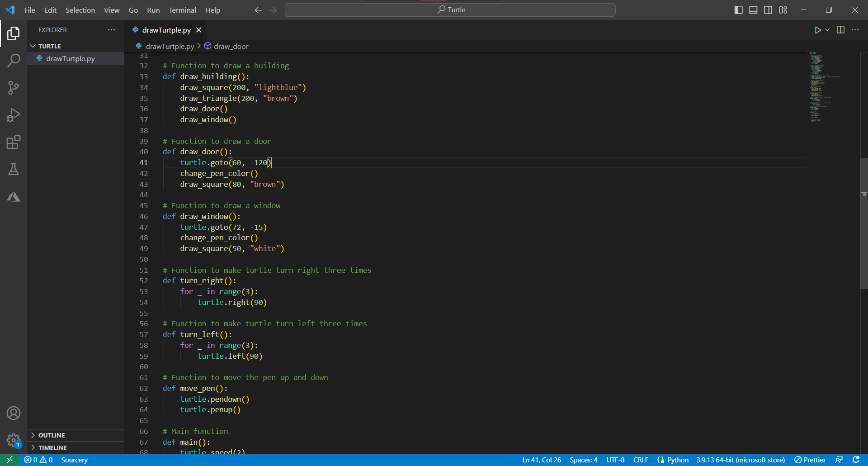Click the Turtle command center search box
Screen dimensions: 868x466
(450, 10)
